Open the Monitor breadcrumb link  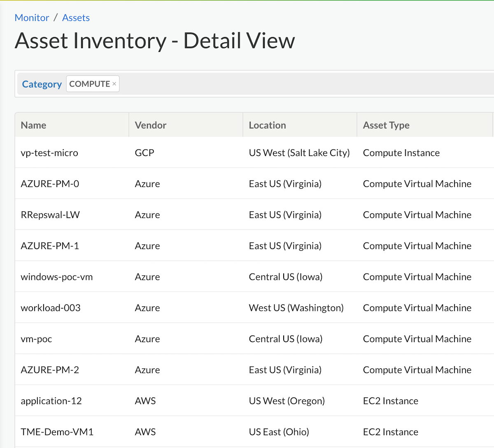coord(32,18)
